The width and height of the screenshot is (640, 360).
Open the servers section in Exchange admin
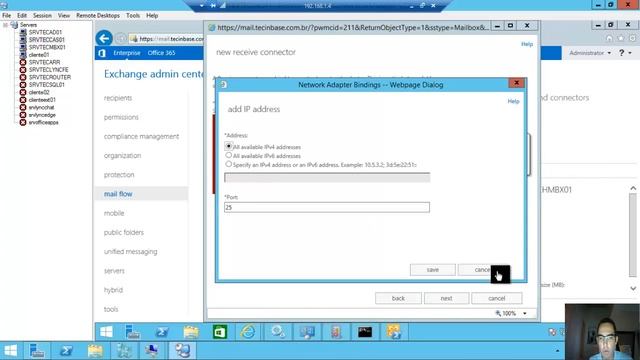[114, 271]
